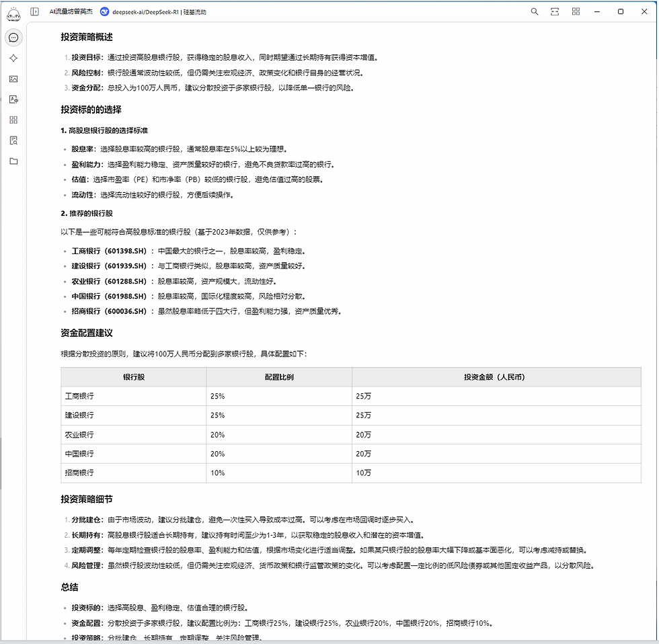Viewport: 659px width, 644px height.
Task: Click the heading 资金配置建议
Action: 87,333
